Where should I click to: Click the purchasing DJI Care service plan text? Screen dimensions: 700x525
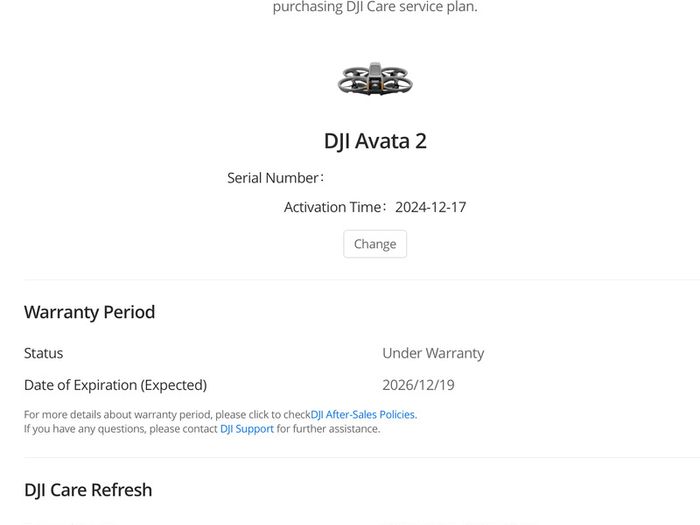point(375,7)
